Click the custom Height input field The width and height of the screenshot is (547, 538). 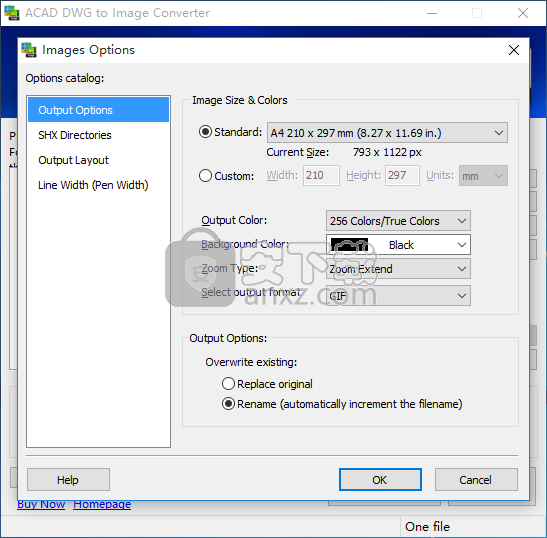coord(402,175)
